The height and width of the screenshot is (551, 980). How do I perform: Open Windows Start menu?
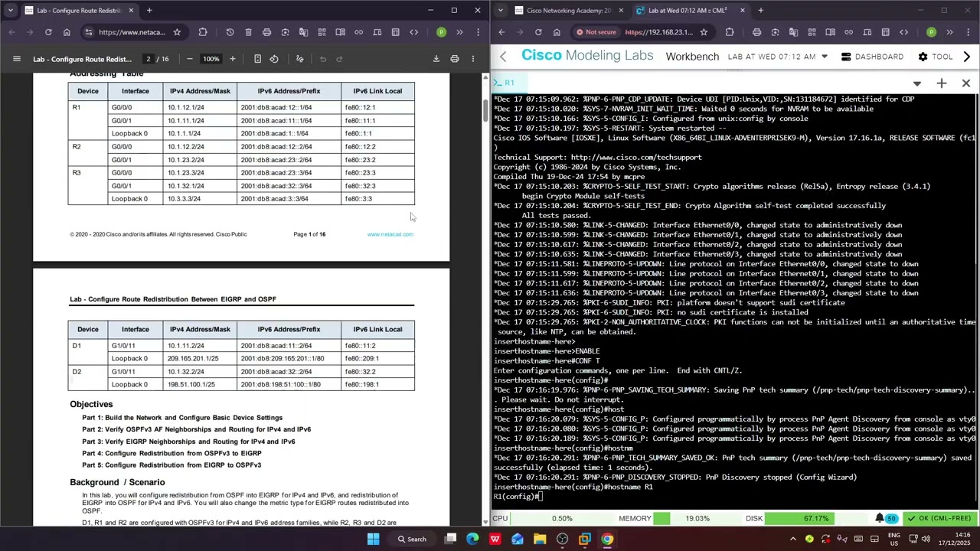[x=374, y=540]
